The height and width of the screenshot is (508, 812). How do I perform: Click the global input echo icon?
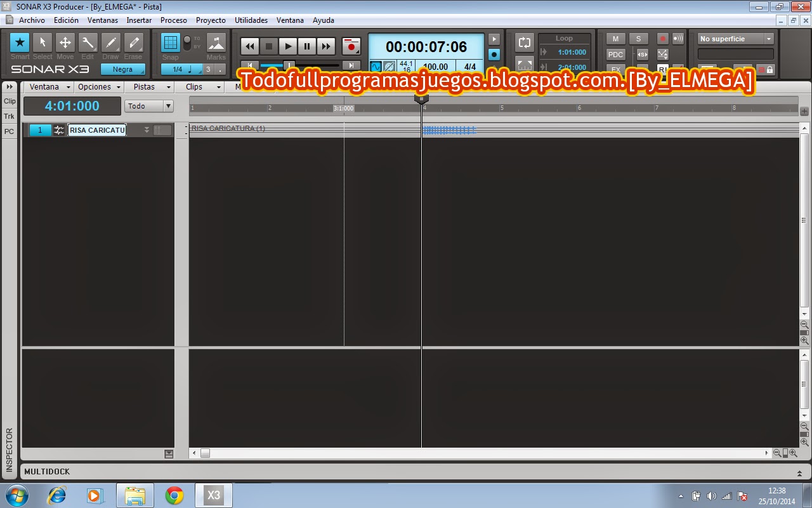click(678, 39)
